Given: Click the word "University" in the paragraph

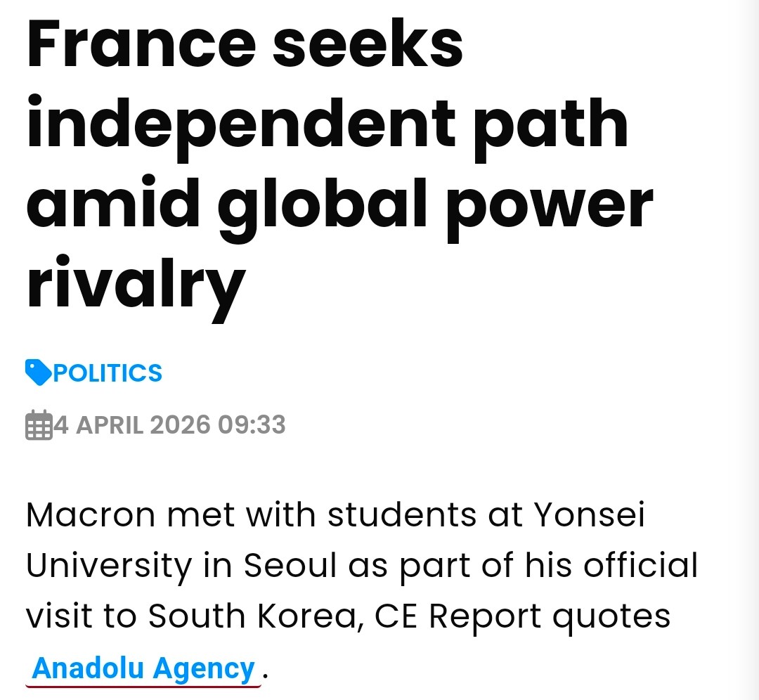Looking at the screenshot, I should point(108,566).
